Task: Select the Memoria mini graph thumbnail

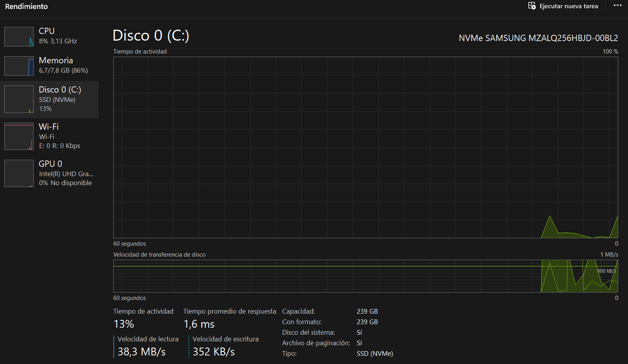Action: (19, 66)
